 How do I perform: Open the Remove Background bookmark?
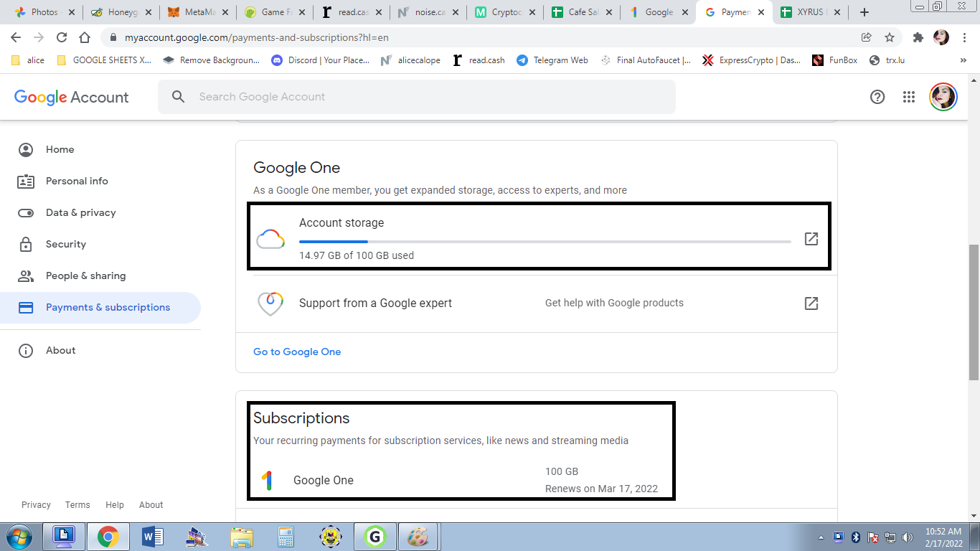[212, 60]
